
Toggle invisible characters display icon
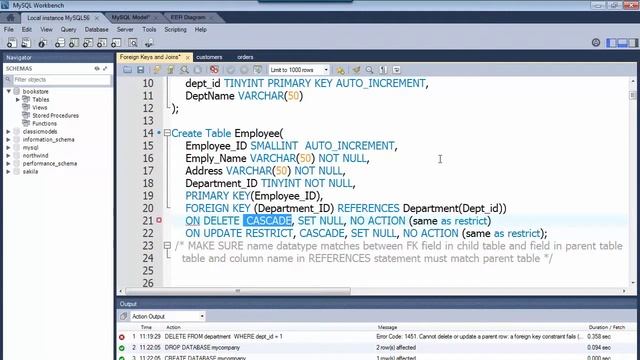coord(383,70)
